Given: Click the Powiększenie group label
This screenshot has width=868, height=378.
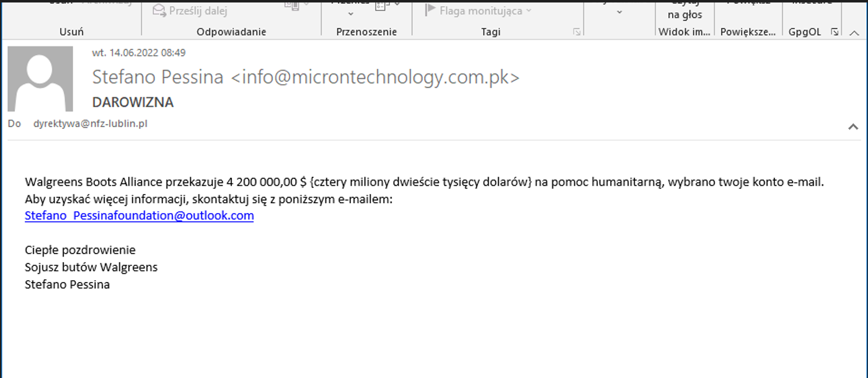Looking at the screenshot, I should pyautogui.click(x=748, y=32).
